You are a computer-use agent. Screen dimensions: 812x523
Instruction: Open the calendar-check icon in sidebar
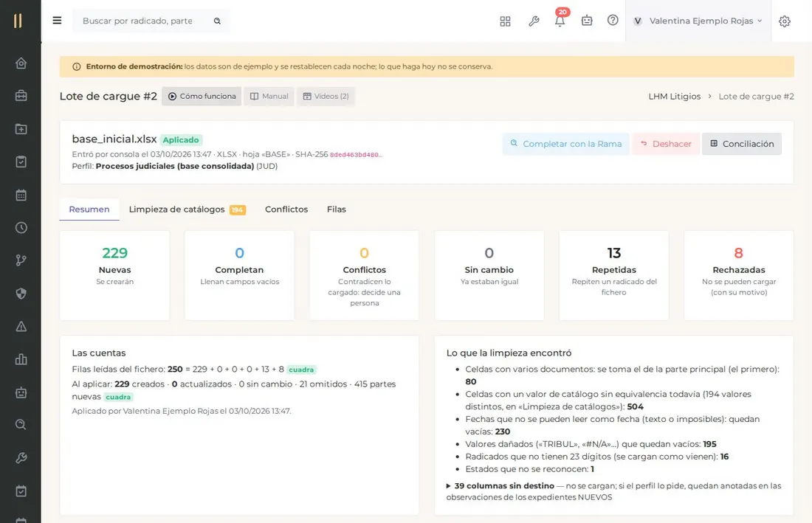pyautogui.click(x=21, y=491)
